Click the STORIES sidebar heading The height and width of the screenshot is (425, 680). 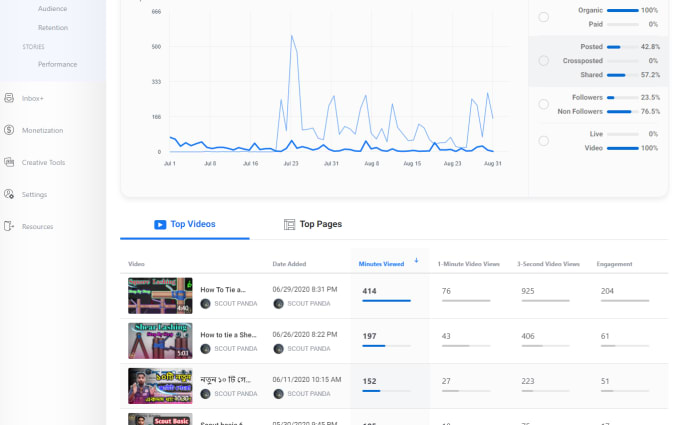tap(33, 47)
